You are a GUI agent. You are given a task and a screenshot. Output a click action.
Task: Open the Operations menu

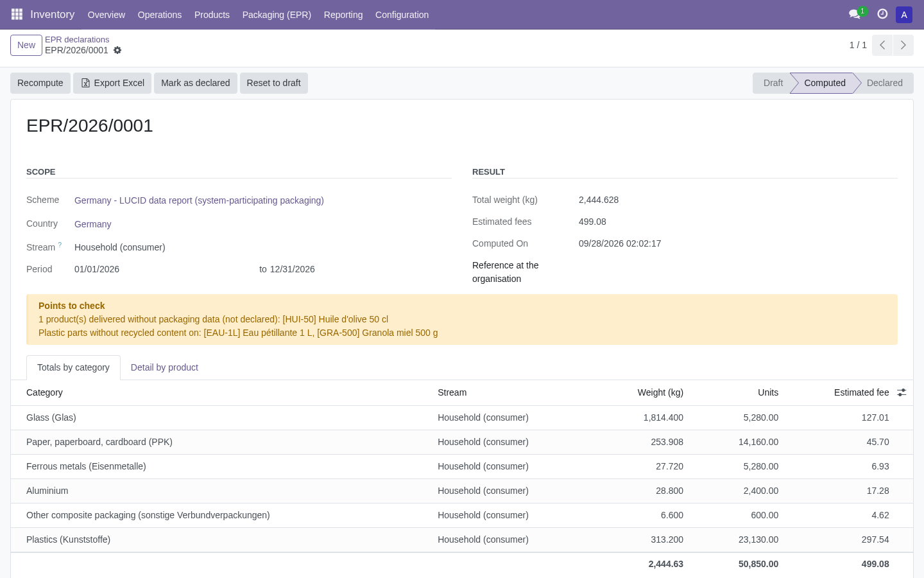(x=160, y=15)
